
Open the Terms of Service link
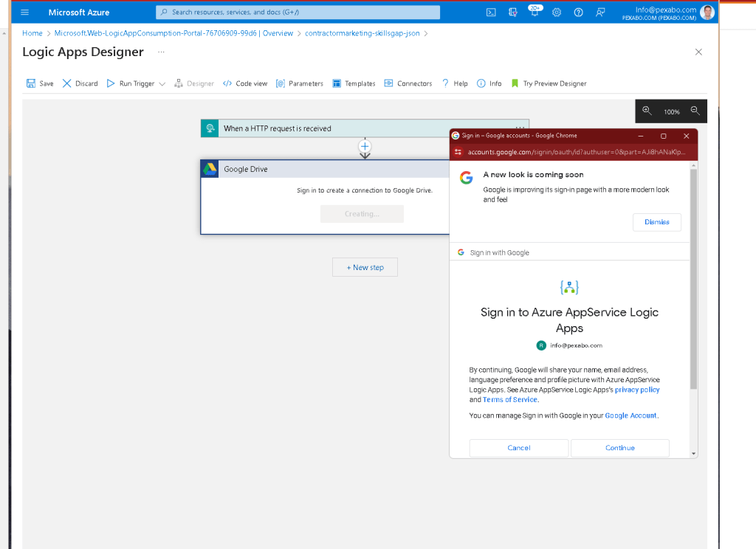[x=509, y=400]
